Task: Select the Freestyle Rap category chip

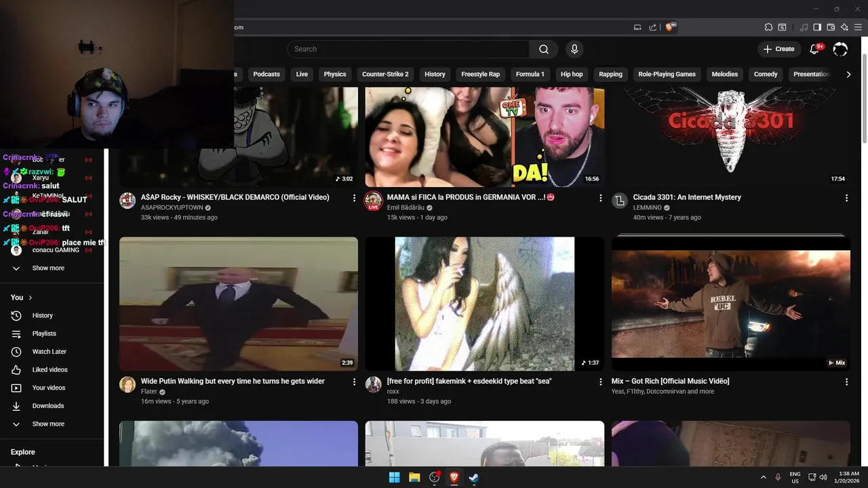Action: point(480,75)
